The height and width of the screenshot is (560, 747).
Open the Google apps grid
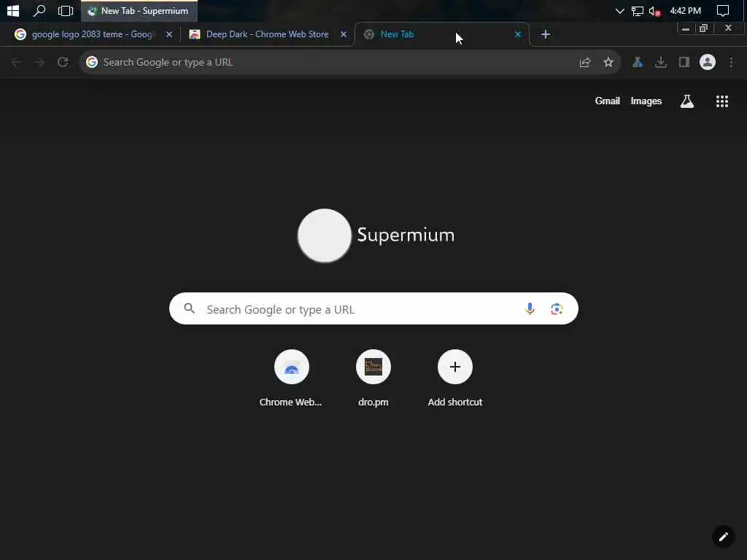(x=722, y=101)
